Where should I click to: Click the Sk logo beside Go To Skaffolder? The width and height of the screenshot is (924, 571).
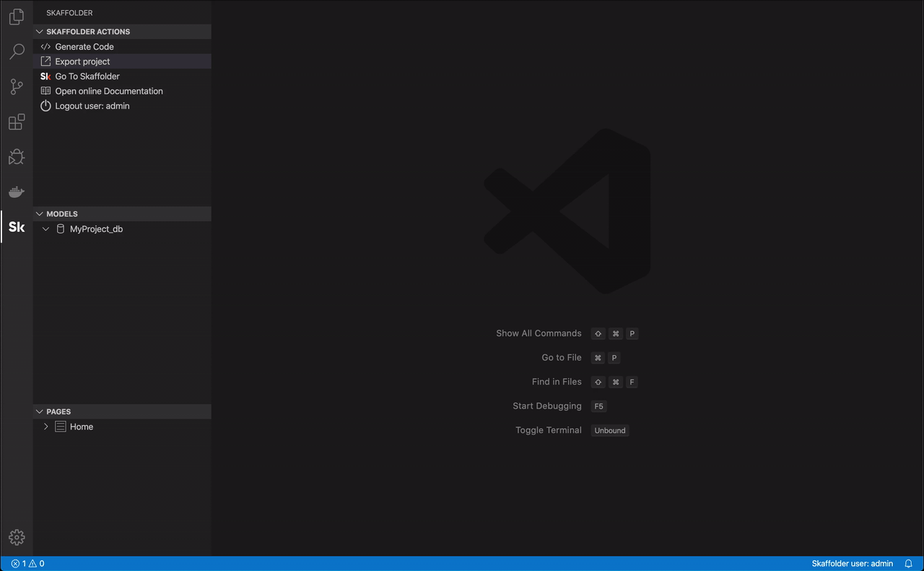(45, 76)
